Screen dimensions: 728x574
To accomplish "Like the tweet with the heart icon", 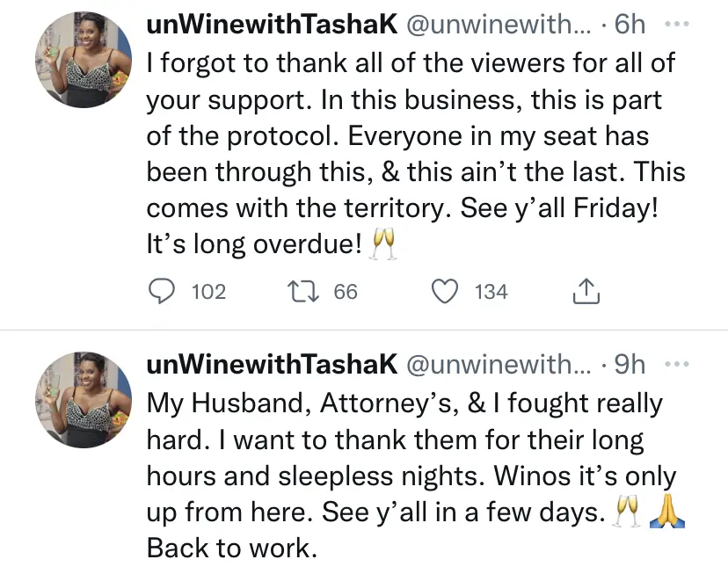I will pos(446,291).
